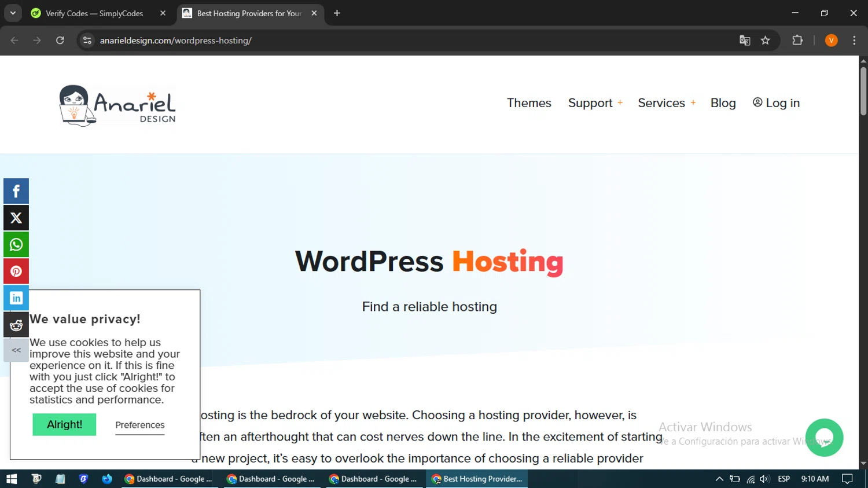Open the Chrome profile avatar
This screenshot has height=488, width=868.
(x=832, y=41)
